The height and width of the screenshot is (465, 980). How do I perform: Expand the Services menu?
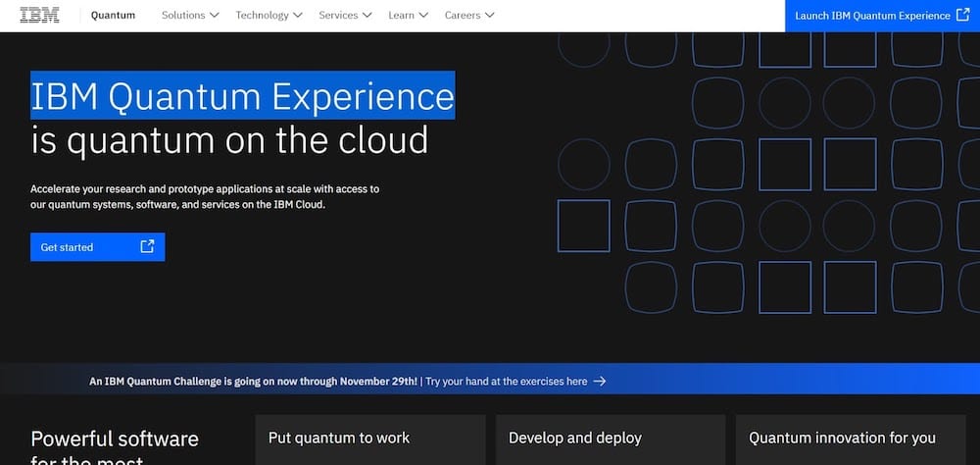tap(345, 15)
